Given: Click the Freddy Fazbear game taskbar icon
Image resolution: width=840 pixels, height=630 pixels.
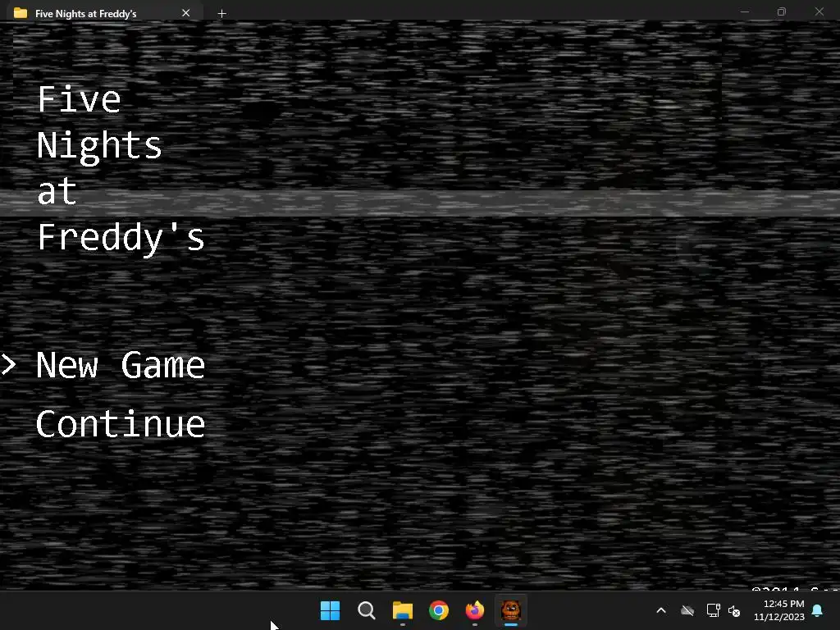Looking at the screenshot, I should [511, 610].
